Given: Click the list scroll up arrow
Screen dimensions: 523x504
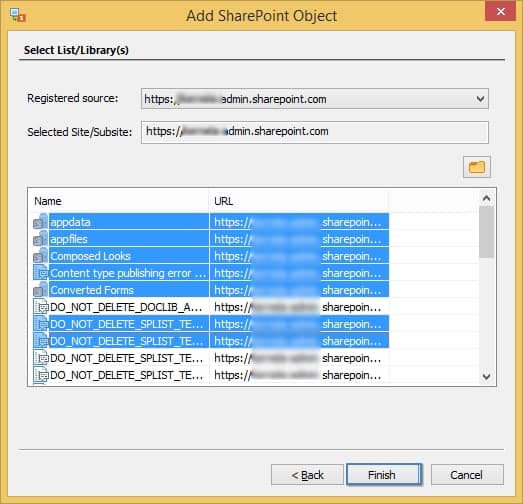Looking at the screenshot, I should (486, 198).
